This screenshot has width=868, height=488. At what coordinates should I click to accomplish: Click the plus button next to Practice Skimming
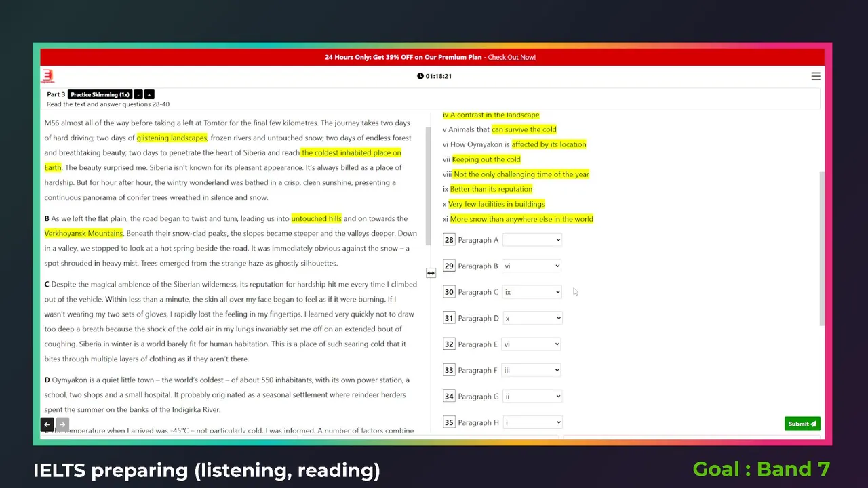pos(149,94)
